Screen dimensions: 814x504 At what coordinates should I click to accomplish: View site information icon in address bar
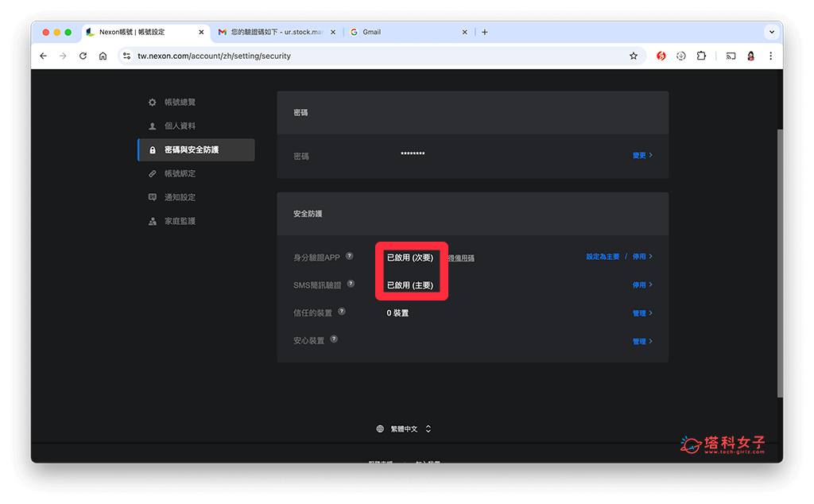pyautogui.click(x=126, y=56)
